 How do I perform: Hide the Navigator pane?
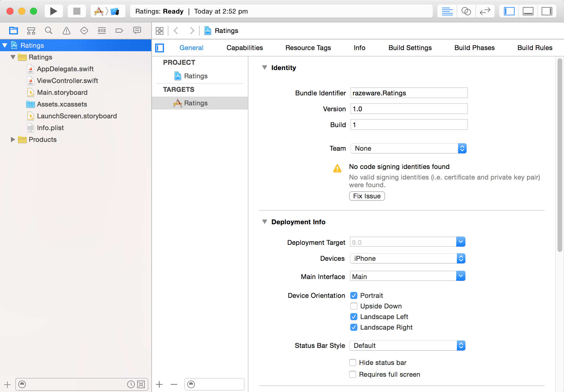[509, 11]
